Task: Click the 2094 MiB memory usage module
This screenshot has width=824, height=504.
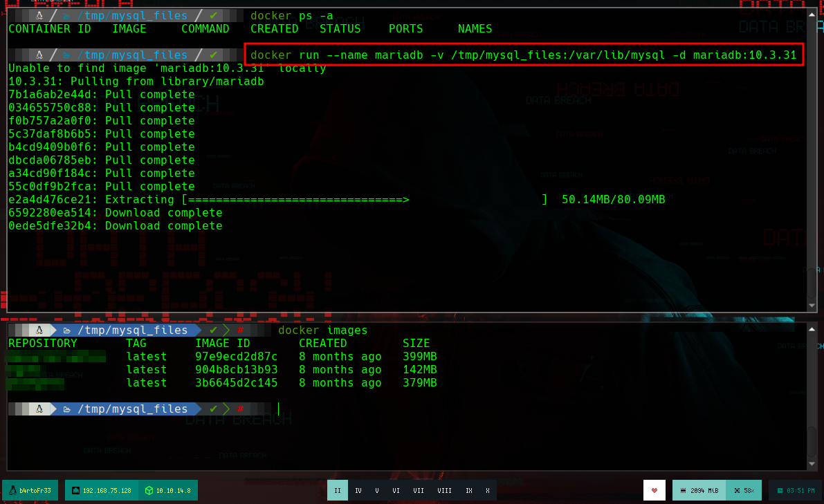Action: point(699,490)
